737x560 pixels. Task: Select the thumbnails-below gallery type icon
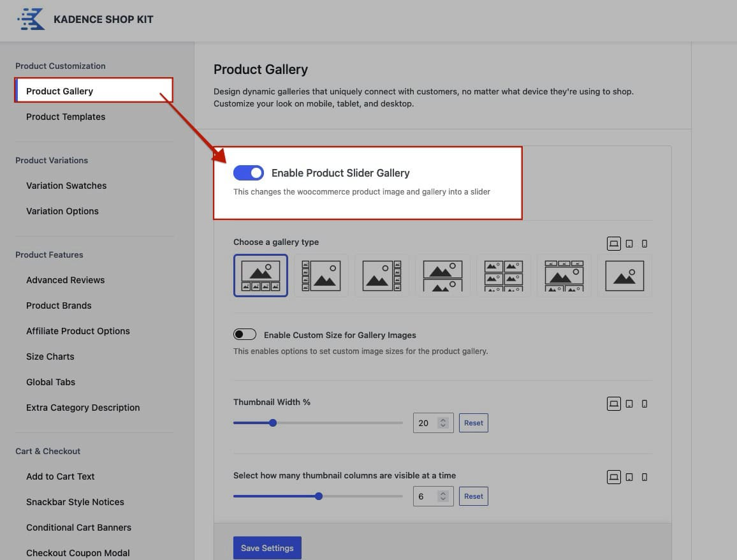[x=260, y=276]
